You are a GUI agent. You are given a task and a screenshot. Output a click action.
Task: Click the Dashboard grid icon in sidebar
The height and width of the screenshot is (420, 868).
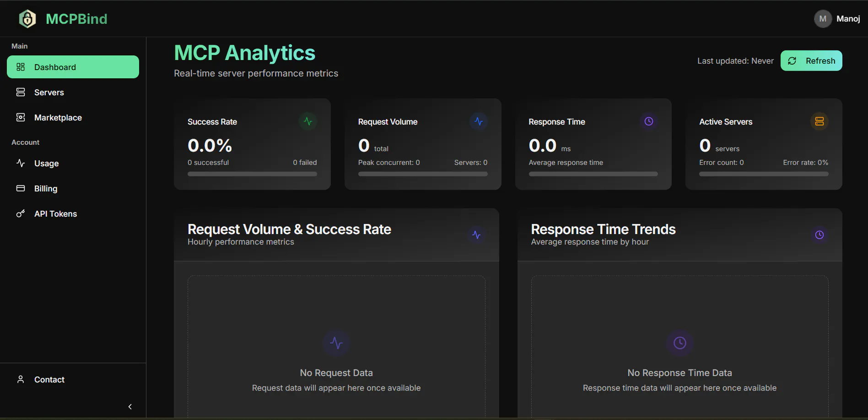point(21,67)
